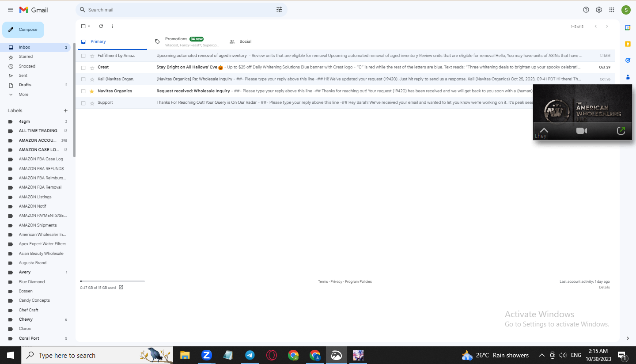Open the account activity Details link
636x364 pixels.
(x=604, y=288)
